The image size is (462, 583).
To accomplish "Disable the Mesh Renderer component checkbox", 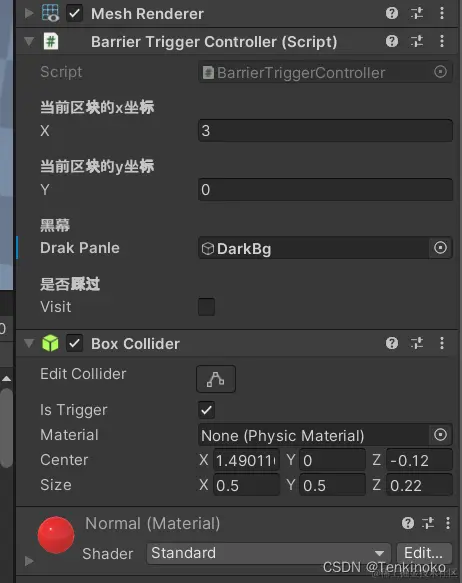I will coord(74,14).
